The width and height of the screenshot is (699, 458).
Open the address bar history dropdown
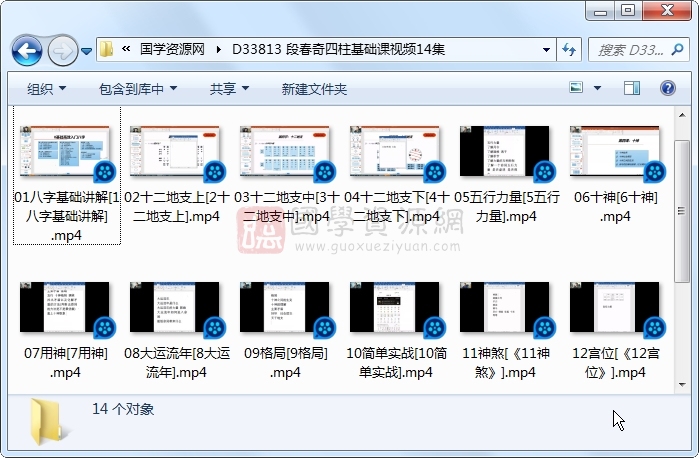[546, 50]
